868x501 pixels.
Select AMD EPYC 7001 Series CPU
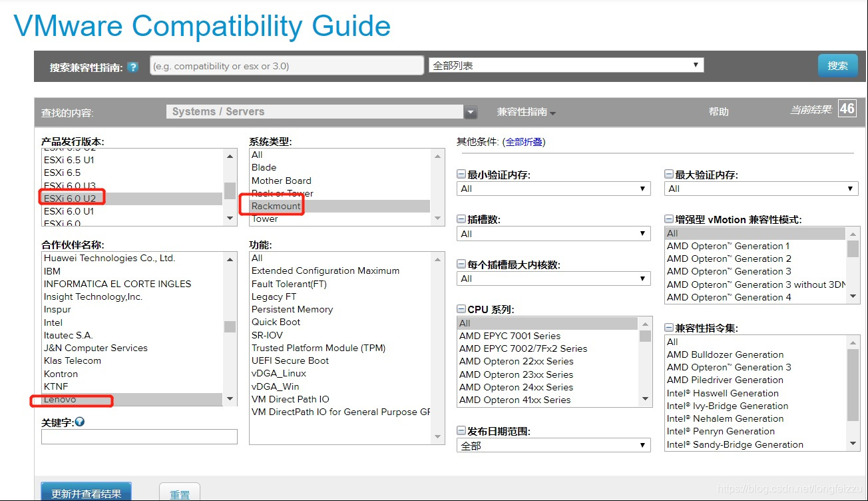tap(548, 336)
